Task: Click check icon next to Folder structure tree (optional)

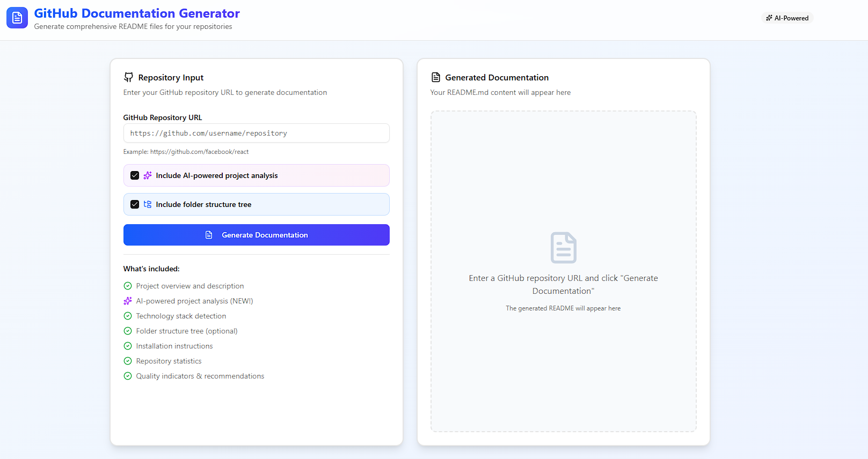Action: tap(128, 331)
